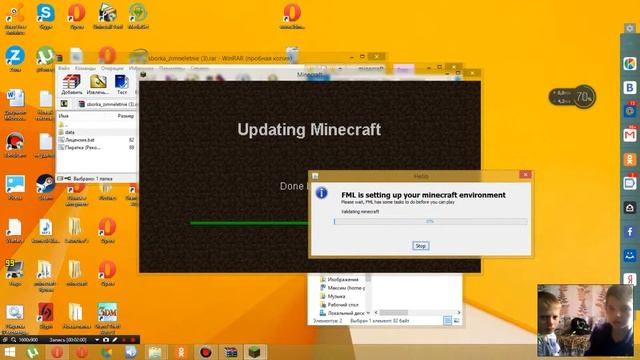Click WinRAR Добавить (Add) toolbar button

pos(71,84)
